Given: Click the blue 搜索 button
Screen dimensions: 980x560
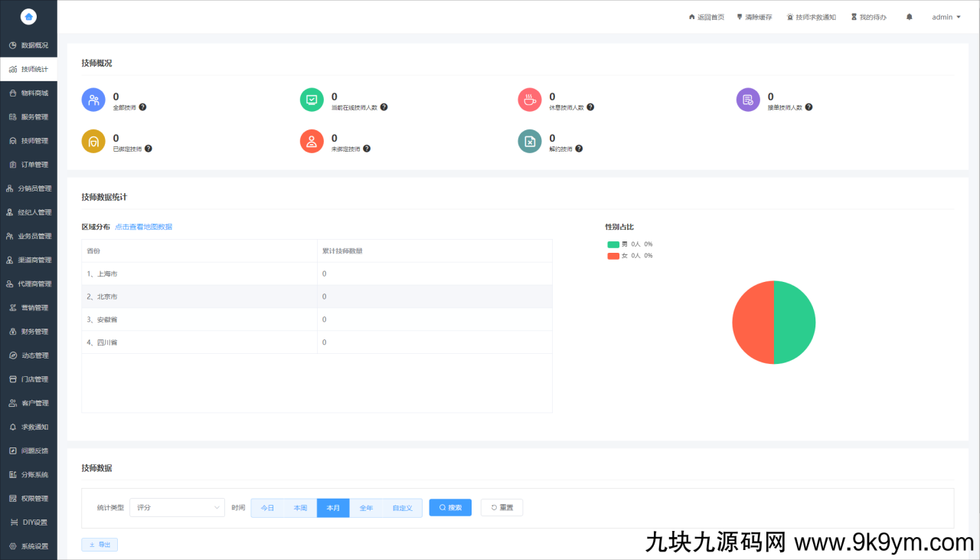Looking at the screenshot, I should [x=450, y=507].
